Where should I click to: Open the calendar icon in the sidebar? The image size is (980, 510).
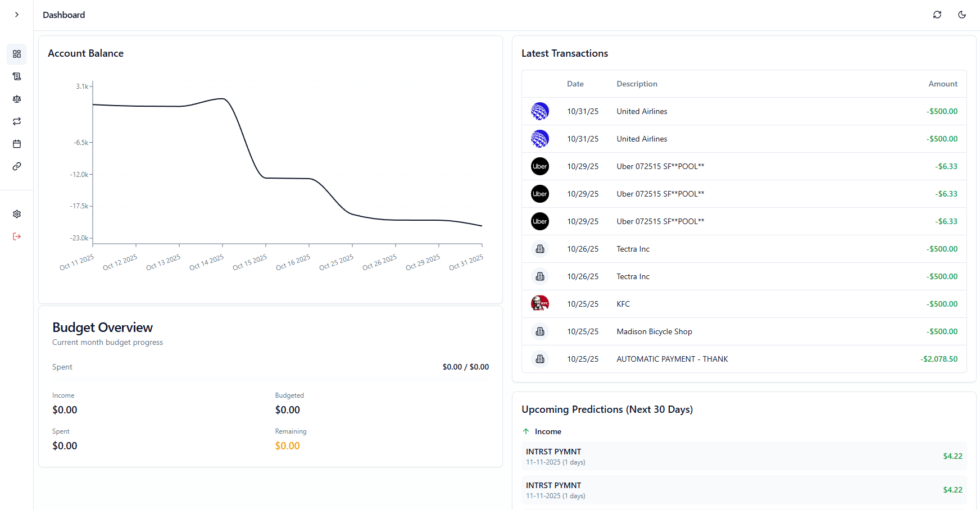tap(17, 144)
